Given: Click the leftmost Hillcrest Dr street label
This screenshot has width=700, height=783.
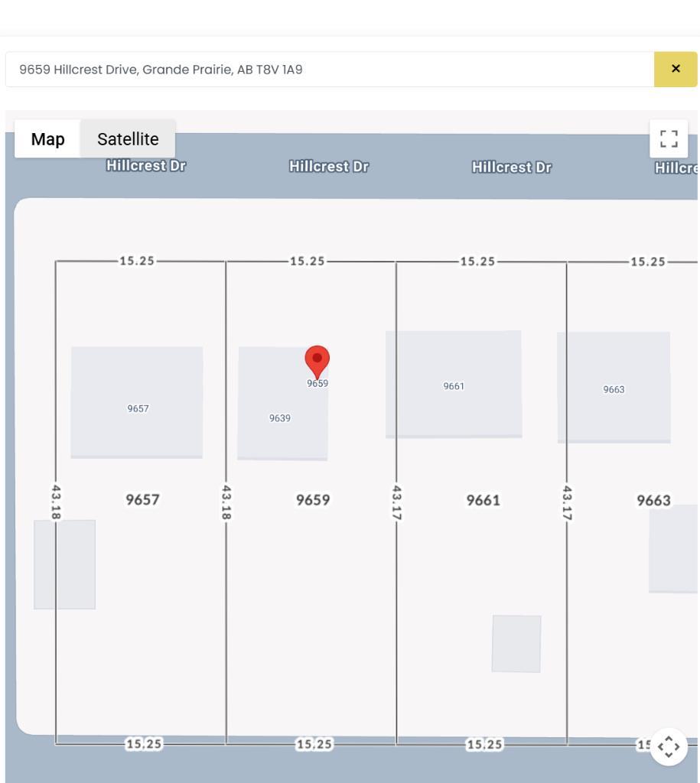Looking at the screenshot, I should pyautogui.click(x=146, y=166).
